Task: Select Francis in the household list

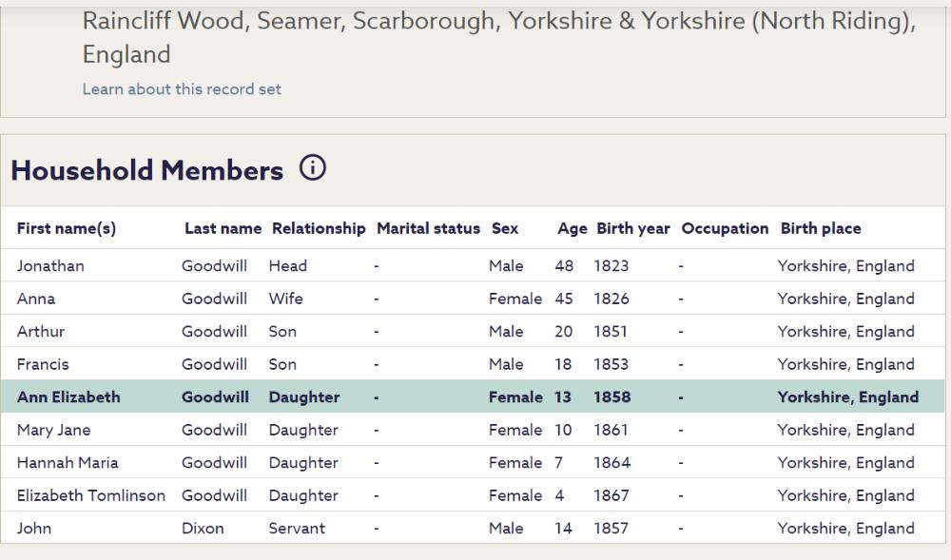Action: click(43, 364)
